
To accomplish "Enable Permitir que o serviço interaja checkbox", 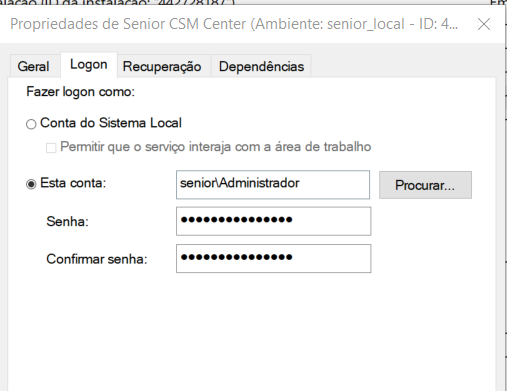I will (x=51, y=148).
